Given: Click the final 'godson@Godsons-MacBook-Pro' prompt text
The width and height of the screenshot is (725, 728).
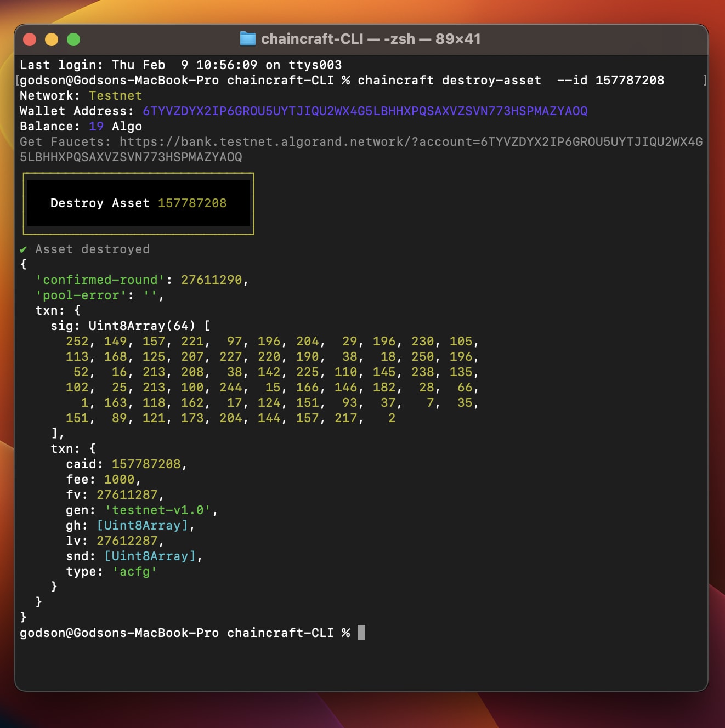Looking at the screenshot, I should point(120,633).
